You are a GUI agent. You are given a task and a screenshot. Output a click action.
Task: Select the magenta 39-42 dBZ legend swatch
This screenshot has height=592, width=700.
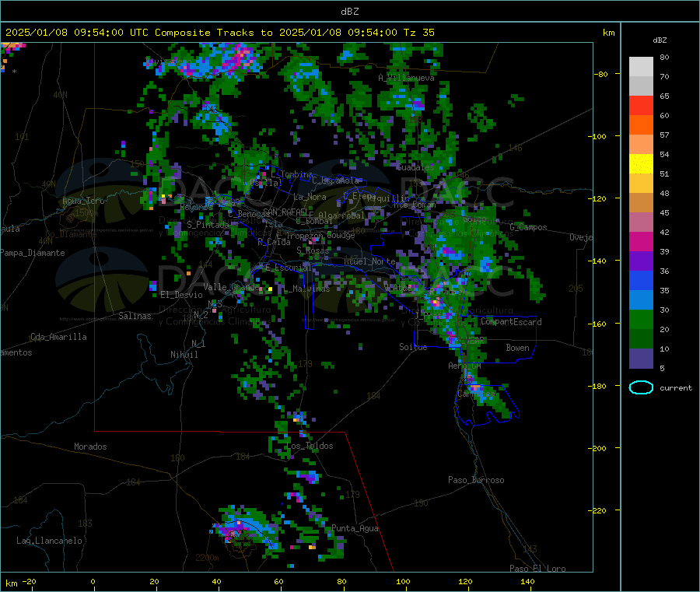pos(641,241)
